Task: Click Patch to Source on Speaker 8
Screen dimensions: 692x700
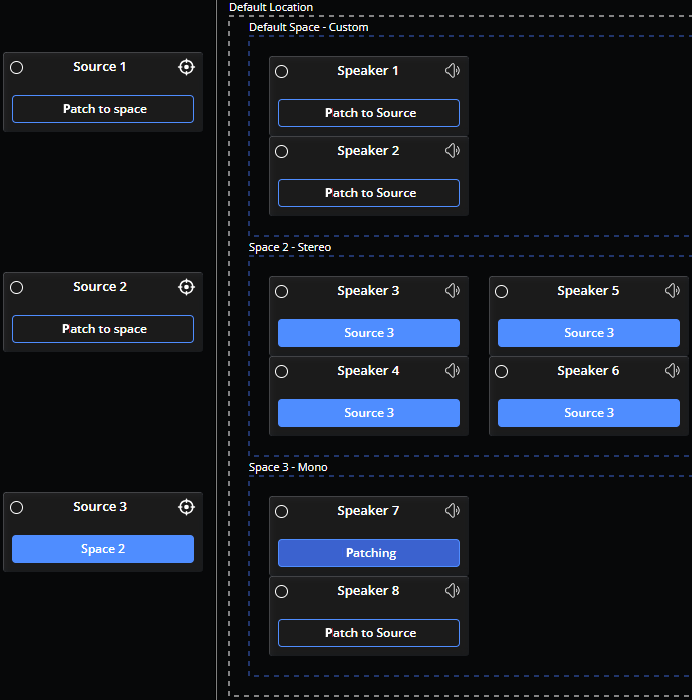Action: tap(369, 633)
